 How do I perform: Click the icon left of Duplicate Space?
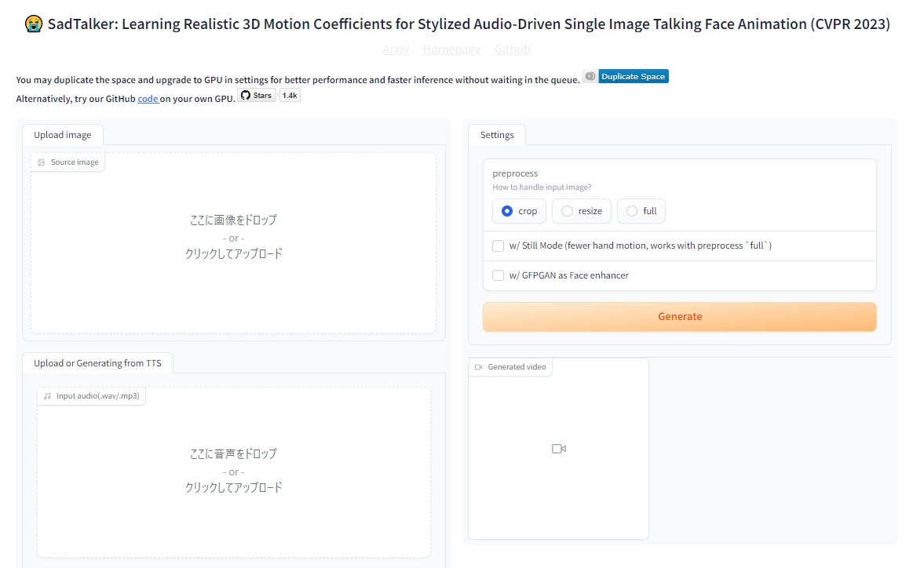coord(590,76)
